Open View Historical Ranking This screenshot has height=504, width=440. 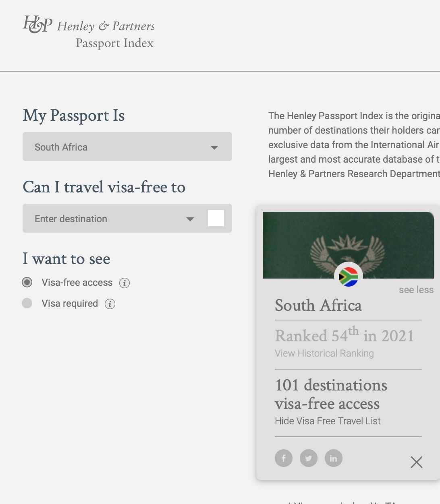[324, 353]
